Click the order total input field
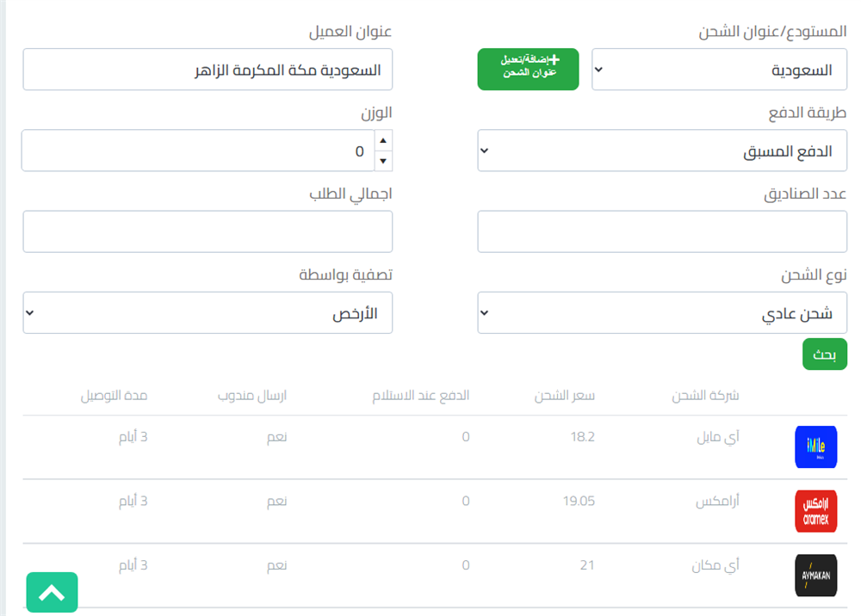861x616 pixels. click(x=208, y=232)
